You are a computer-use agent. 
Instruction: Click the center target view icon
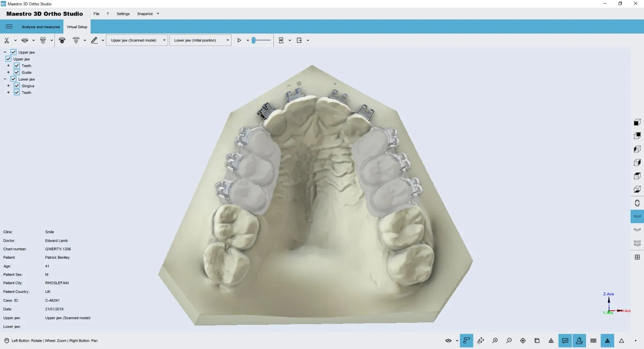tap(523, 341)
